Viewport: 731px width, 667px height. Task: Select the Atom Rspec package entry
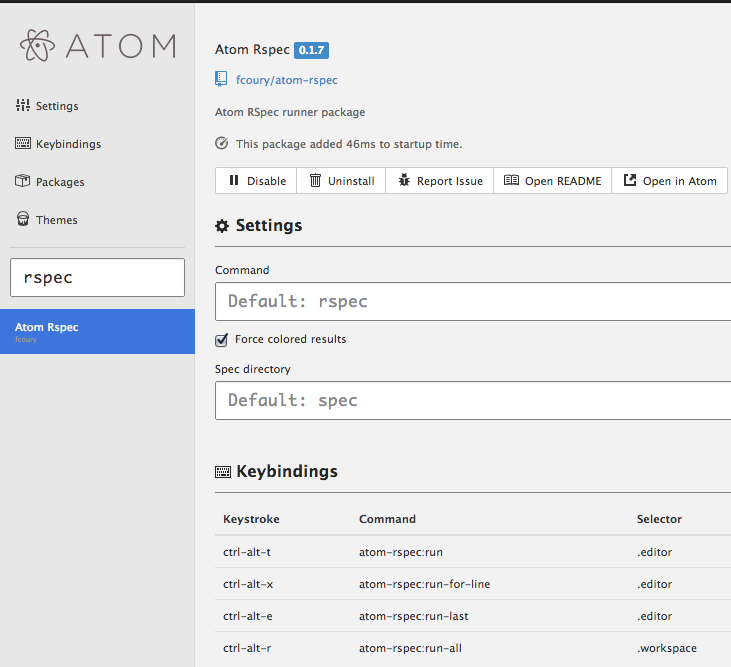97,331
